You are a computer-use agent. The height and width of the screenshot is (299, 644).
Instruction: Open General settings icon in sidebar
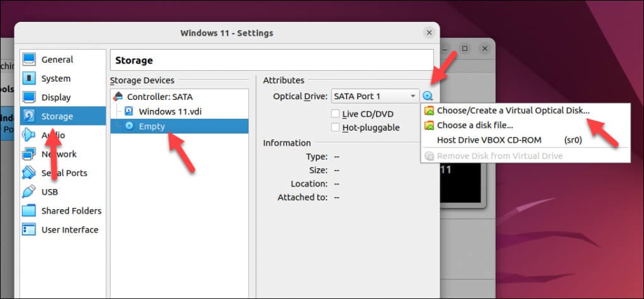point(30,60)
